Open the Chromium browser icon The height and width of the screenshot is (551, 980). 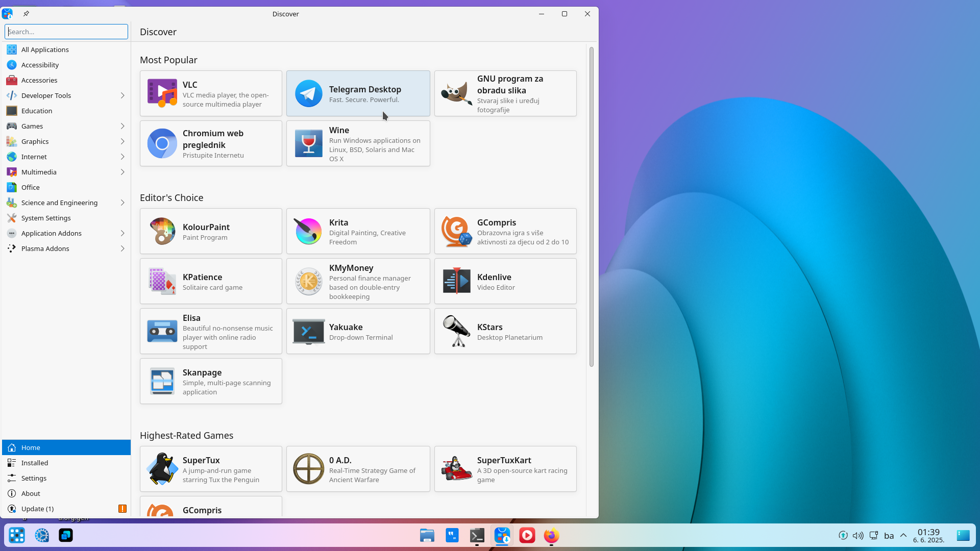[x=162, y=143]
